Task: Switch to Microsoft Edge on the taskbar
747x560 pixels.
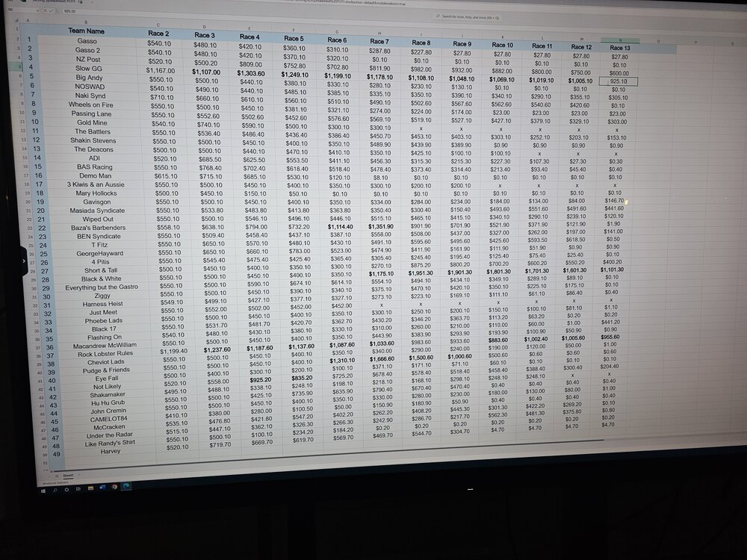Action: point(126,486)
